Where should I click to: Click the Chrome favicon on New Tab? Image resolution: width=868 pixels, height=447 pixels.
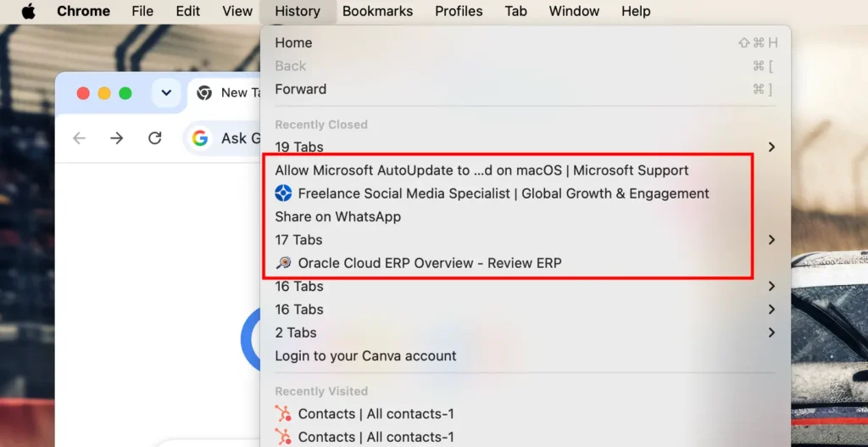(204, 93)
